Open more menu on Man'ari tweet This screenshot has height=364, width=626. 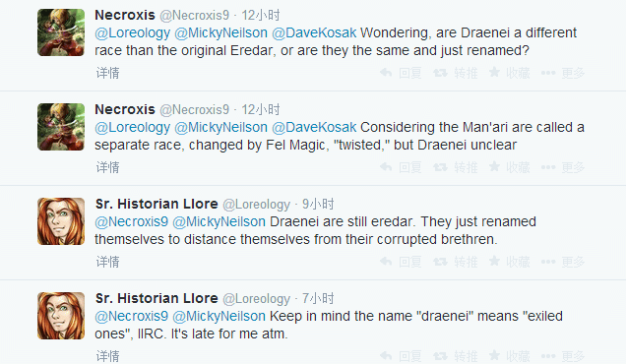point(563,167)
